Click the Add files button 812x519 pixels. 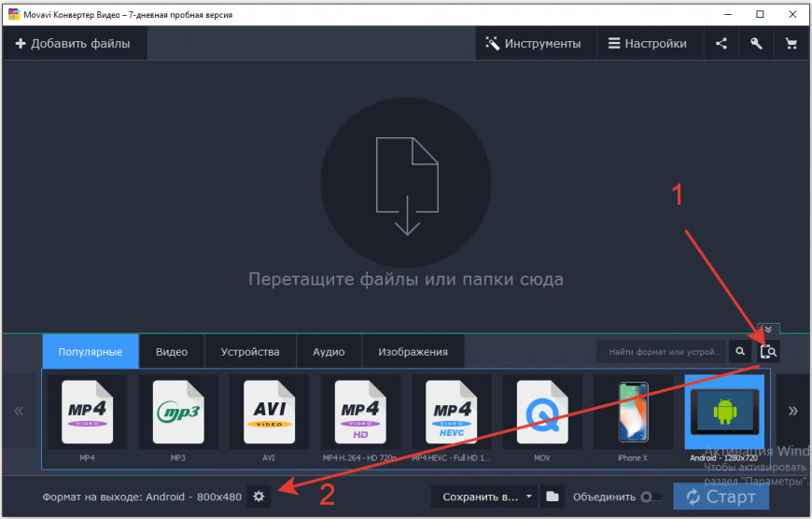point(73,44)
